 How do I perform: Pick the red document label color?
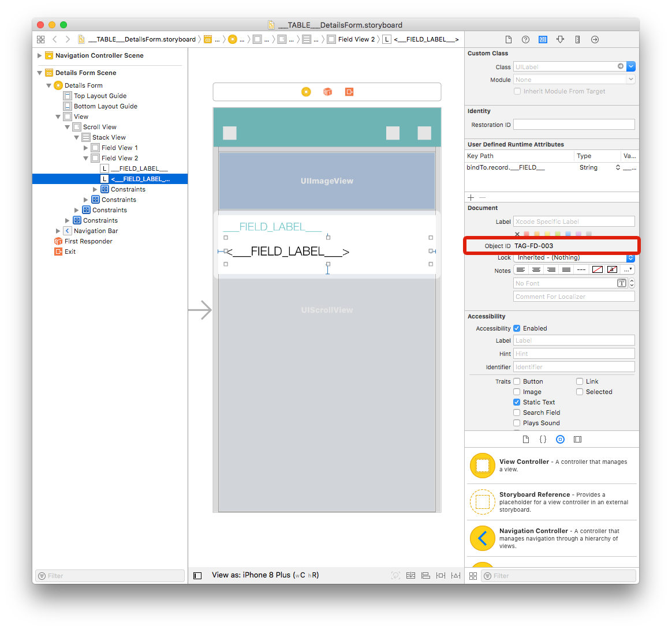click(x=527, y=234)
